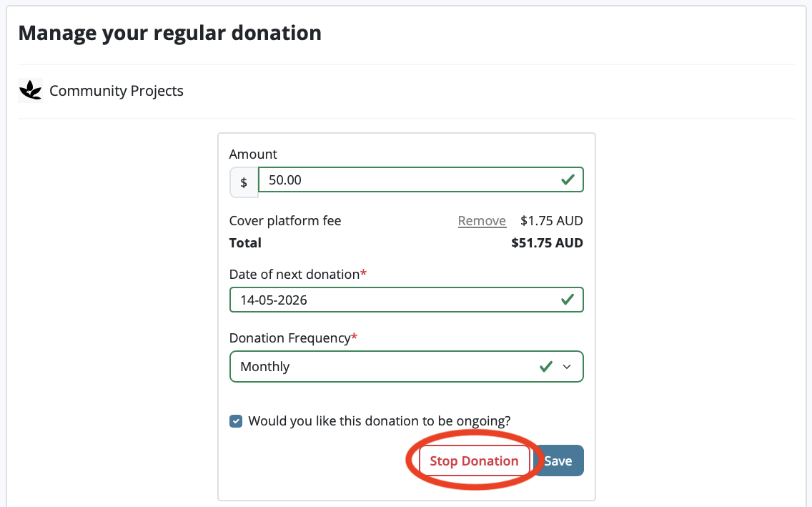
Task: Click Remove to drop the platform fee
Action: tap(482, 220)
